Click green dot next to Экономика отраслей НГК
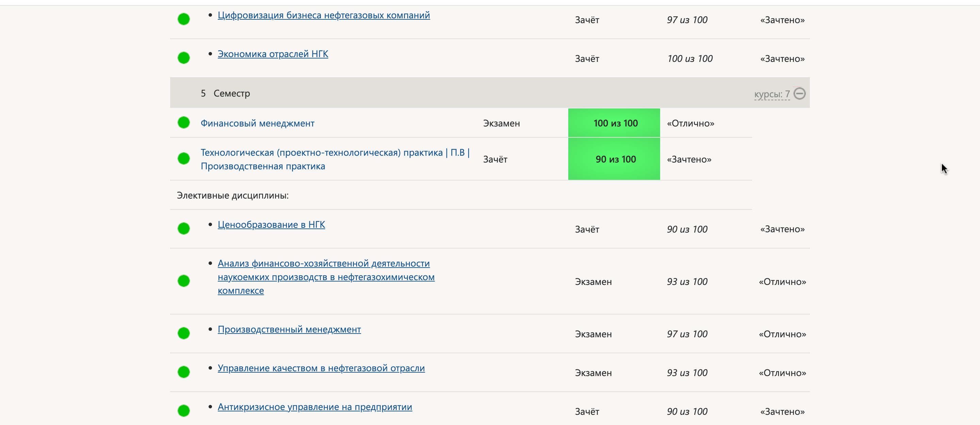The image size is (980, 425). click(x=184, y=58)
